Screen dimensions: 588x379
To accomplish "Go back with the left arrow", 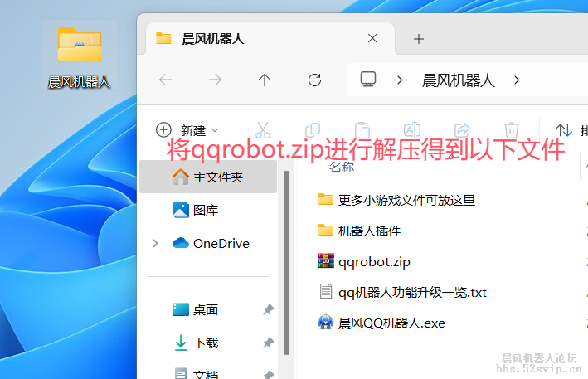I will pos(165,80).
